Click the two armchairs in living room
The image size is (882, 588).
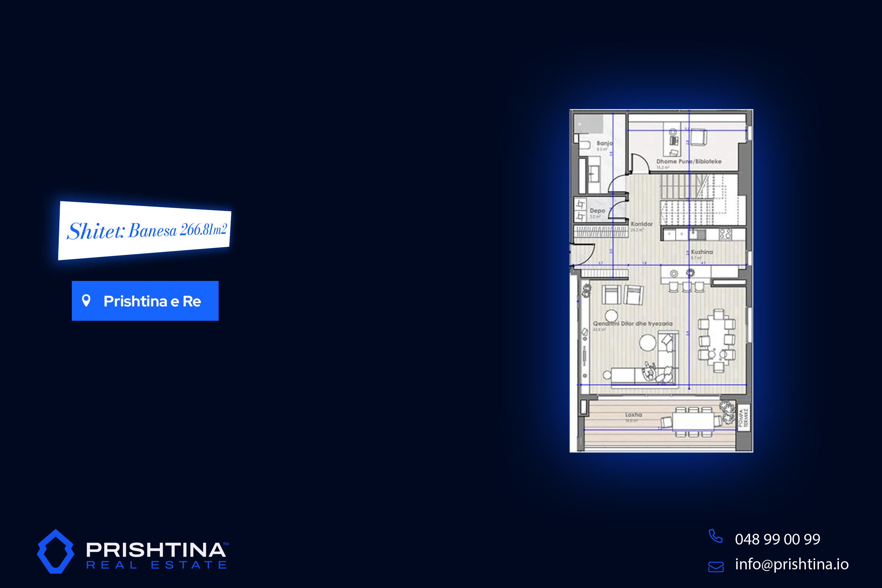(623, 294)
